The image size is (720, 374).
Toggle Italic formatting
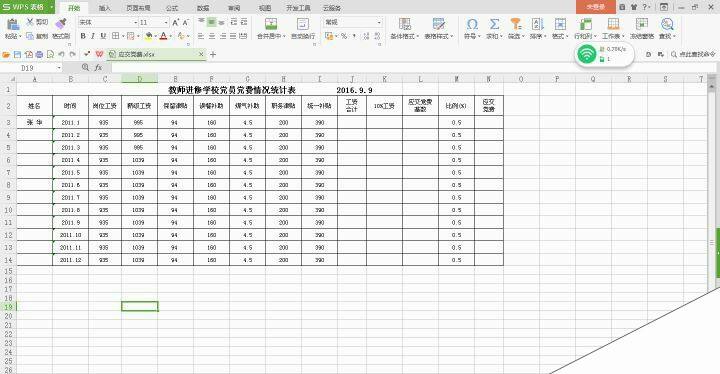tap(93, 36)
